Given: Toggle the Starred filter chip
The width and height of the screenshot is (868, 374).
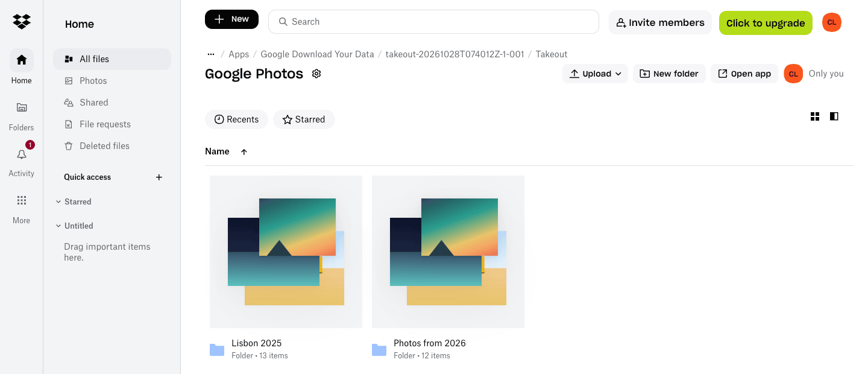Looking at the screenshot, I should 304,119.
